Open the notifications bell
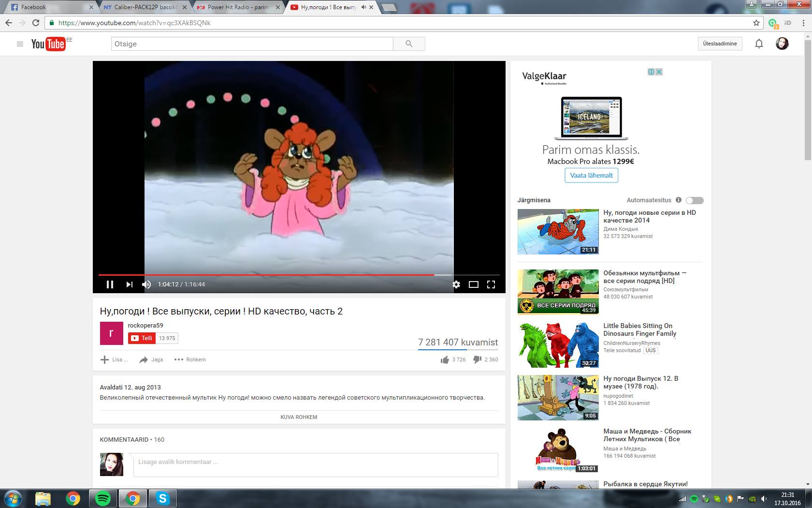Image resolution: width=812 pixels, height=508 pixels. [x=759, y=44]
